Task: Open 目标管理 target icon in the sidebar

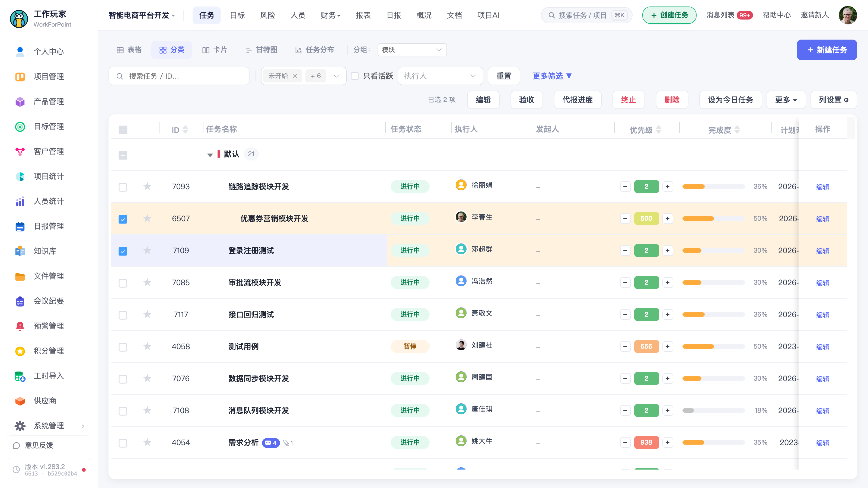Action: [20, 126]
